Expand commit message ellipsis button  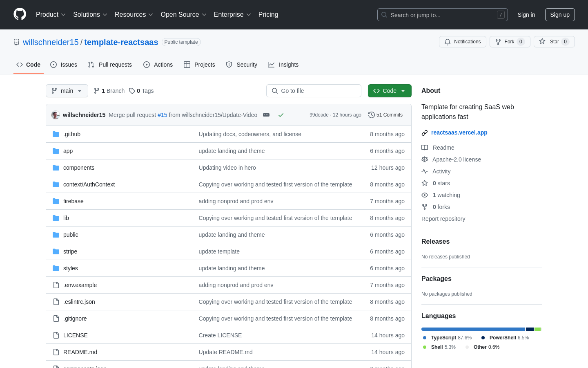click(266, 115)
